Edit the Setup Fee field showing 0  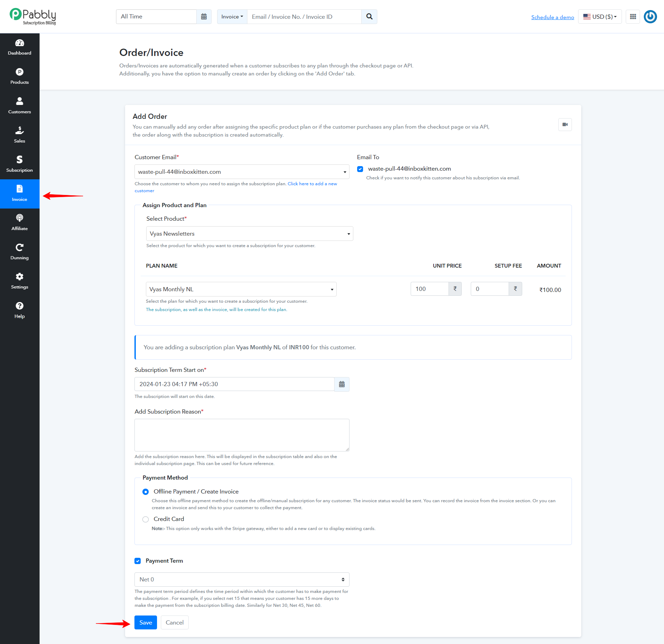click(x=490, y=289)
